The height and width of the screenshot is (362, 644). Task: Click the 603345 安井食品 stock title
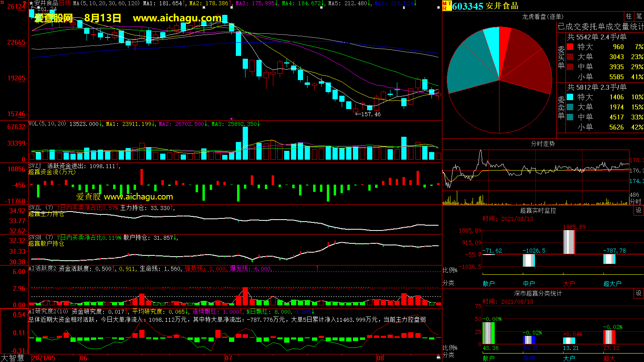pos(485,6)
